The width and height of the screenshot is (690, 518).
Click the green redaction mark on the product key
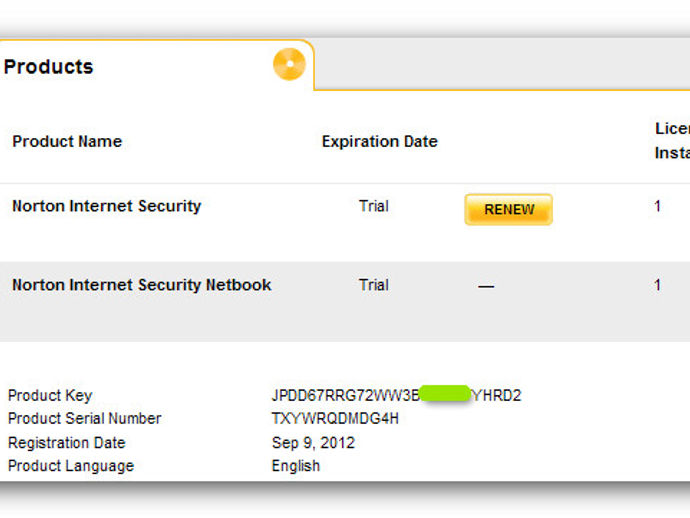[445, 393]
